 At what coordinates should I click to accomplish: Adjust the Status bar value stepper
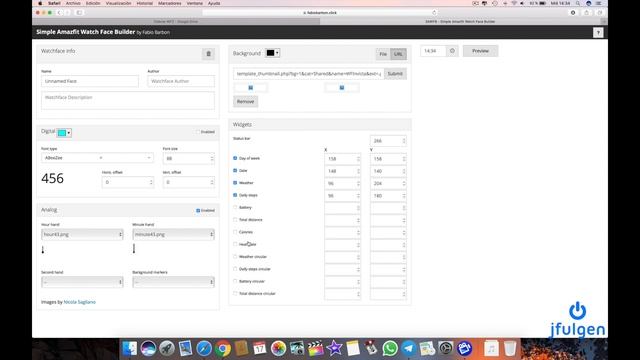pyautogui.click(x=404, y=141)
